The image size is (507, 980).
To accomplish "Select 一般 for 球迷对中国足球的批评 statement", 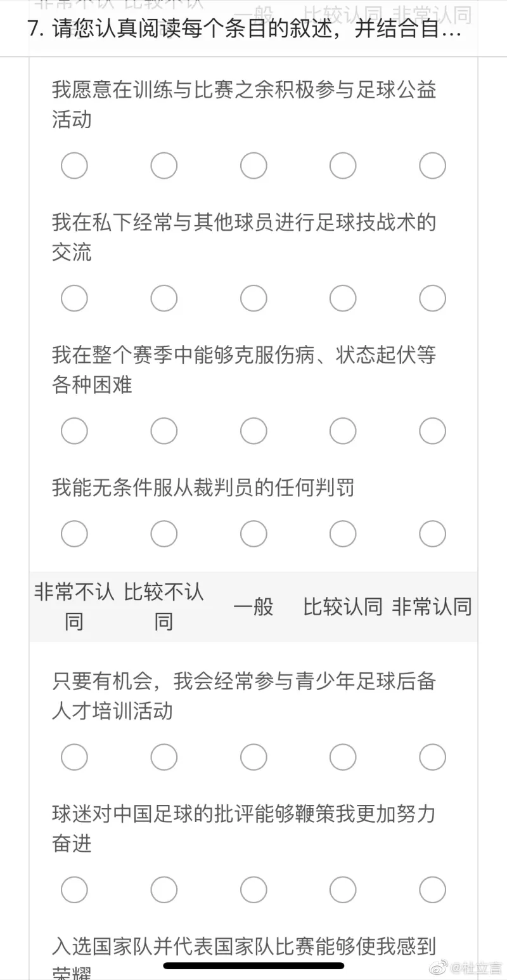I will [x=253, y=889].
